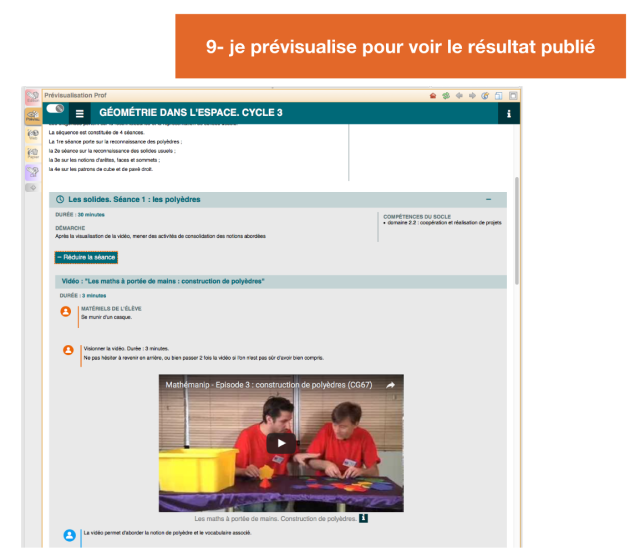Screen dimensions: 630x551
Task: Select the Prévisu view icon in sidebar
Action: 32,115
